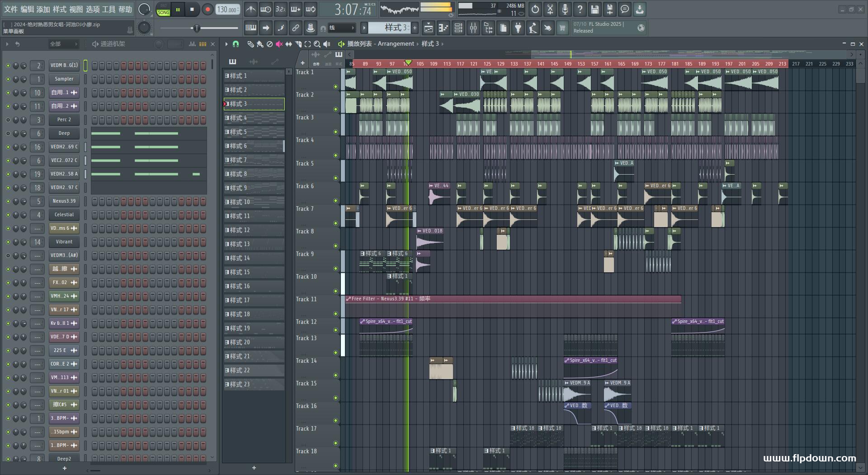
Task: Open the plugin picker plug icon
Action: coord(518,28)
